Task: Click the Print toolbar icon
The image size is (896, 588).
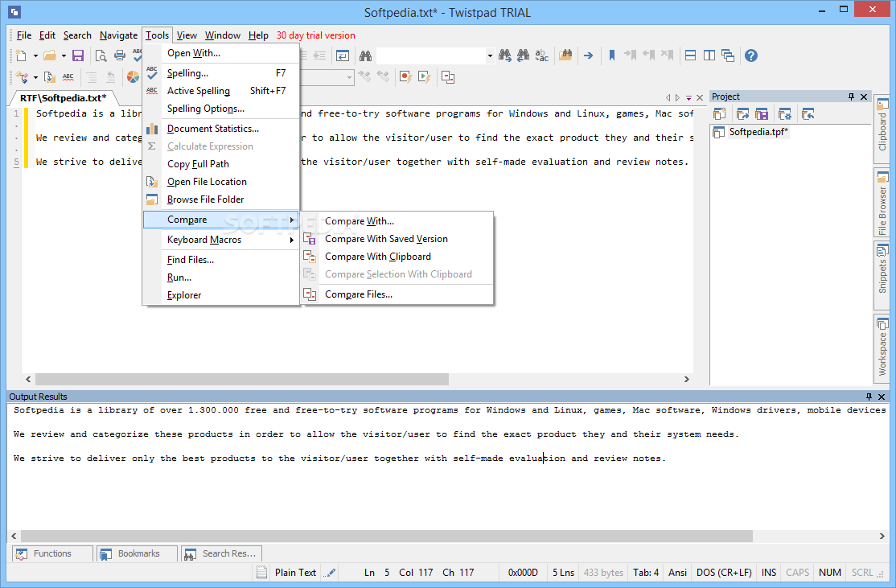Action: pos(119,56)
